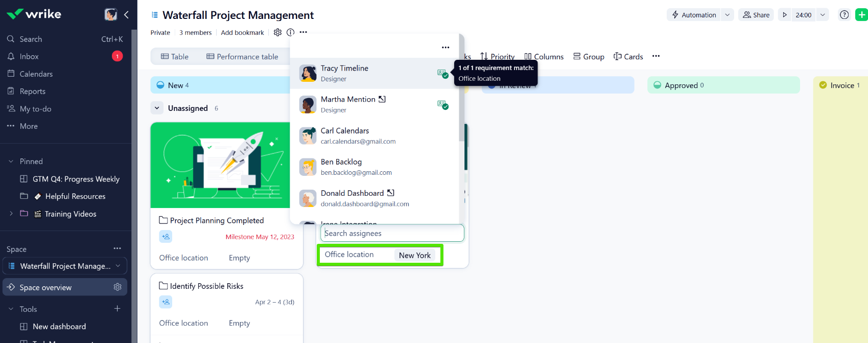Screen dimensions: 868x343
Task: Click the Share button
Action: (x=756, y=15)
